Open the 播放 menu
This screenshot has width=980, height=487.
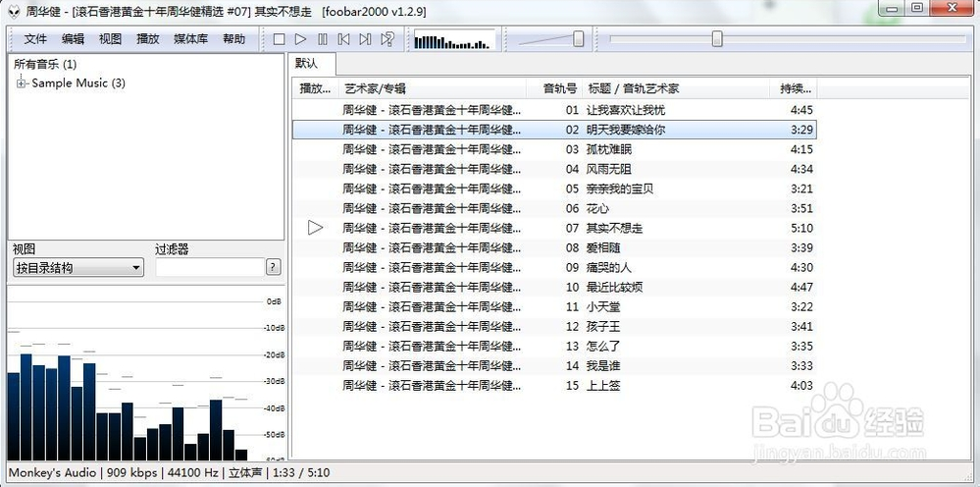148,38
